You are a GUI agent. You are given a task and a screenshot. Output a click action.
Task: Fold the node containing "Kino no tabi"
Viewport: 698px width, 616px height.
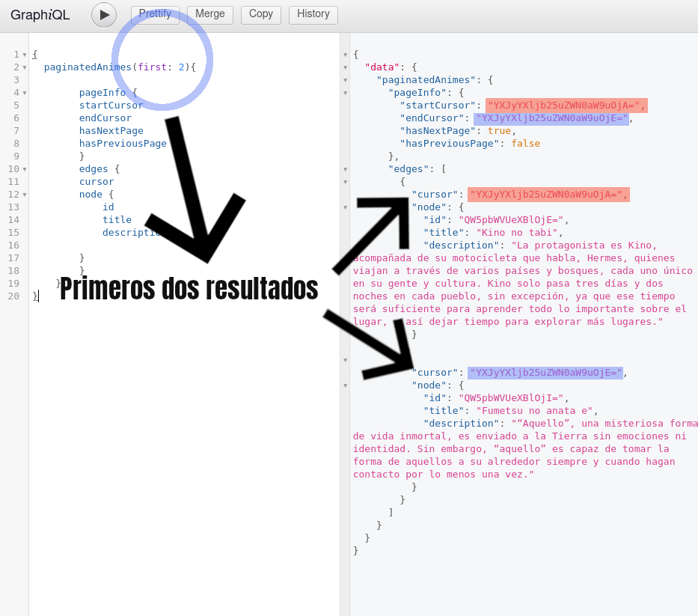point(345,207)
